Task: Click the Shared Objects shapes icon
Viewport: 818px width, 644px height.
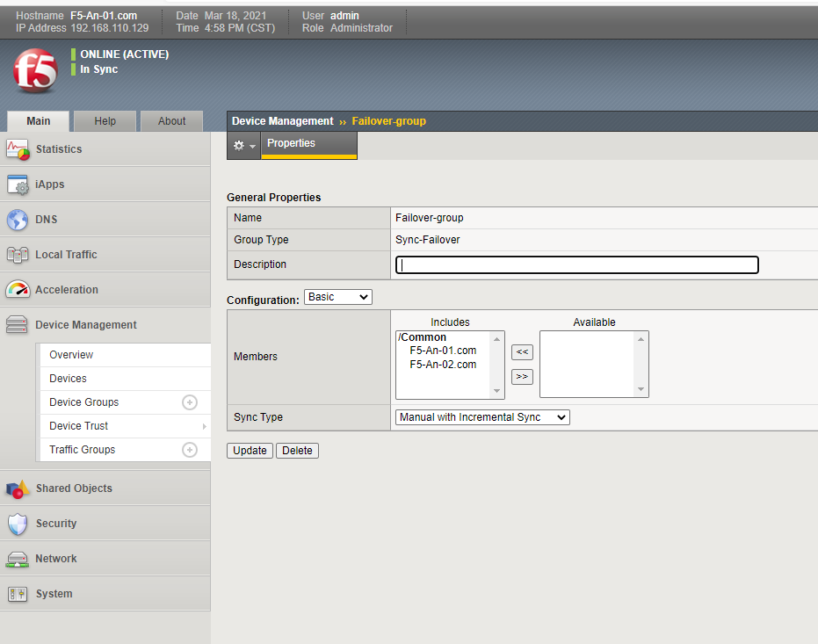Action: (x=18, y=488)
